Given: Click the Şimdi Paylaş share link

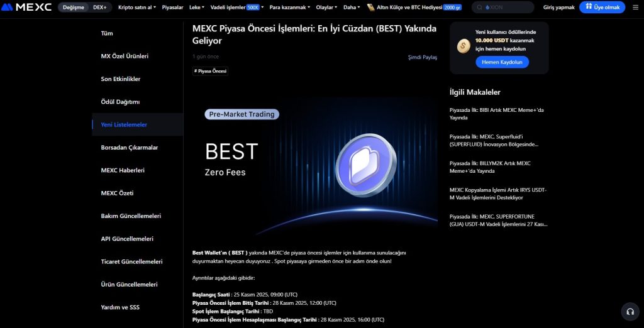Looking at the screenshot, I should (422, 57).
